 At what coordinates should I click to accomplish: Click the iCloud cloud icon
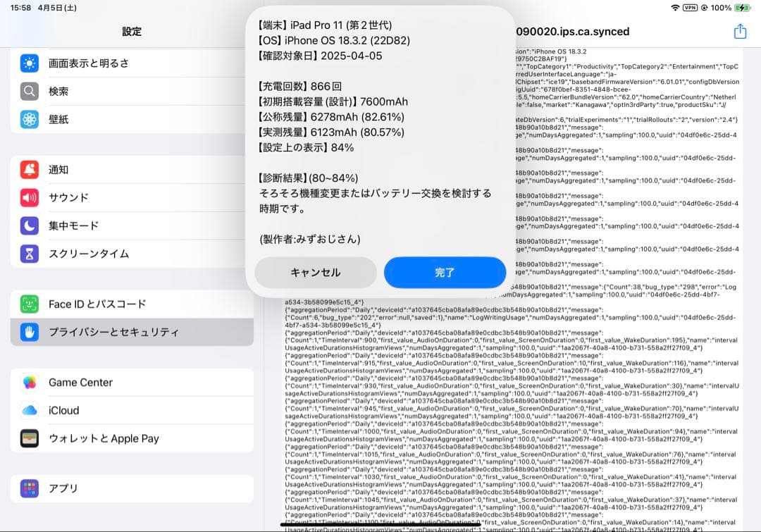pos(28,411)
